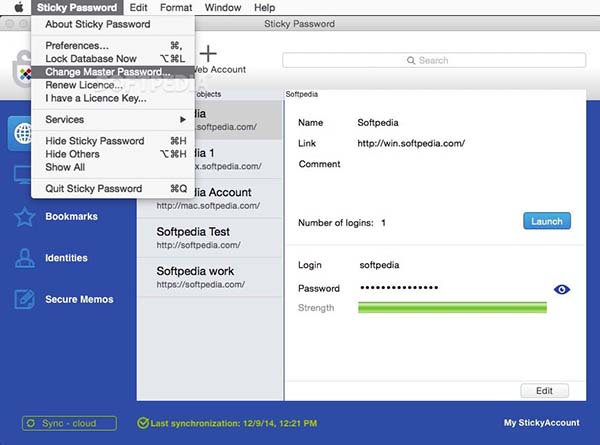Open the Apple menu

[18, 7]
